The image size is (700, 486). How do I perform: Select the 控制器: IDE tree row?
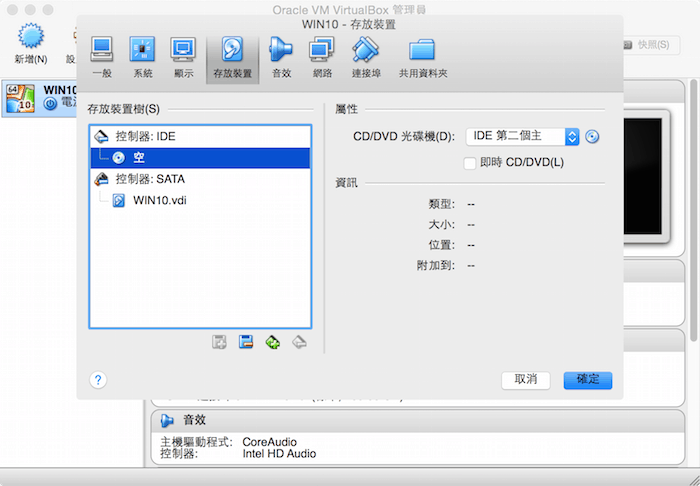tap(200, 137)
